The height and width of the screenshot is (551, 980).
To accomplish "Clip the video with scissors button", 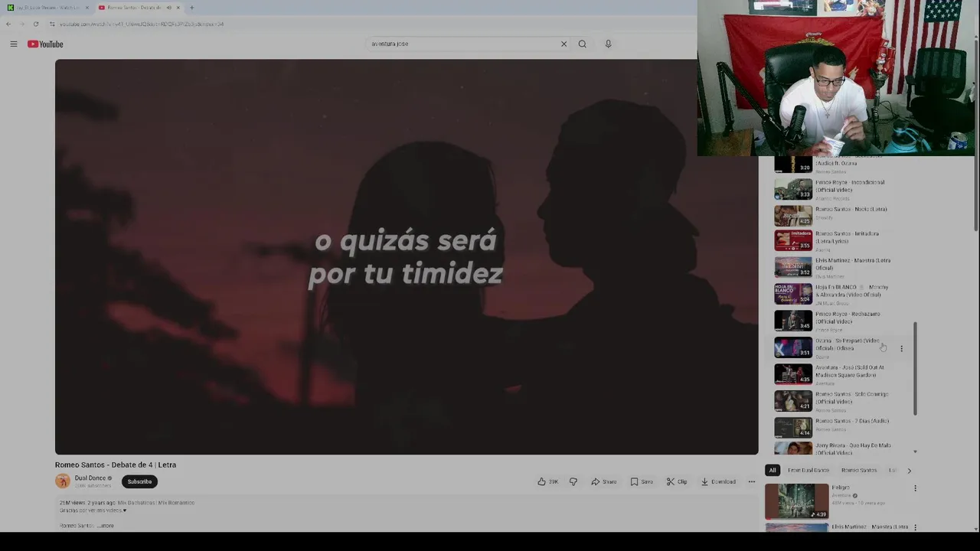I will coord(677,481).
